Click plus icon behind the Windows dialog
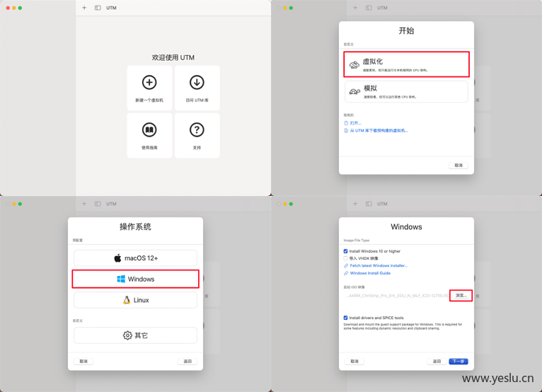This screenshot has width=542, height=392. [355, 204]
